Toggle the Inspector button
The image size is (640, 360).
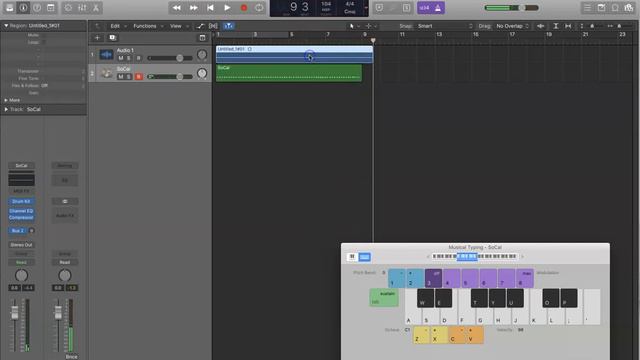(23, 8)
